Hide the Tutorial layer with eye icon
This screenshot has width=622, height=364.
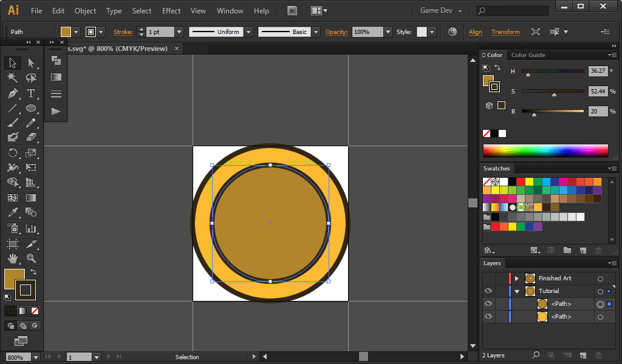(x=488, y=291)
